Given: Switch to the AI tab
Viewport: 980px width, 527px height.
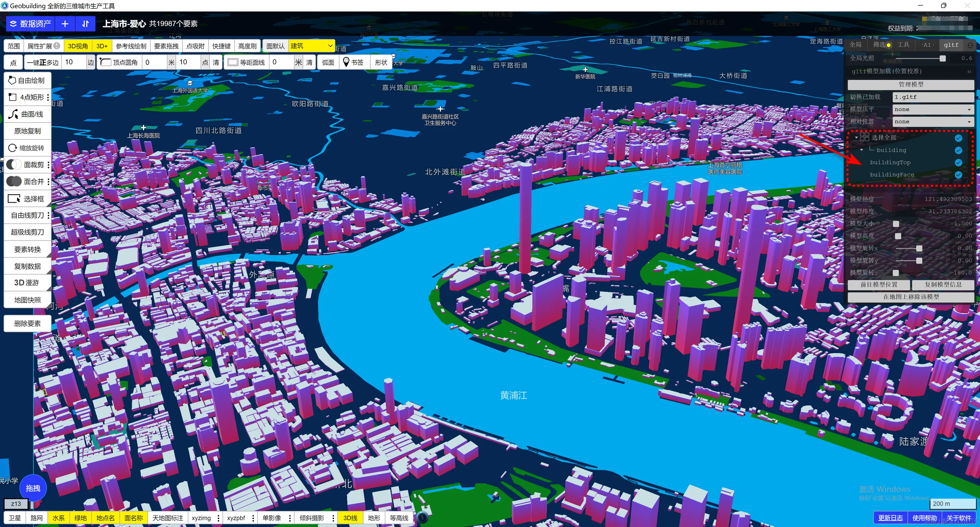Looking at the screenshot, I should pyautogui.click(x=927, y=45).
